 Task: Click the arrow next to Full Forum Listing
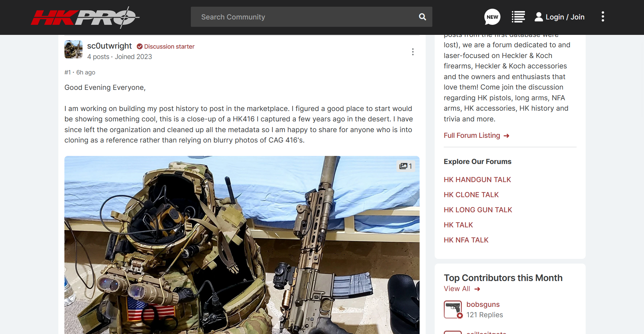point(506,136)
